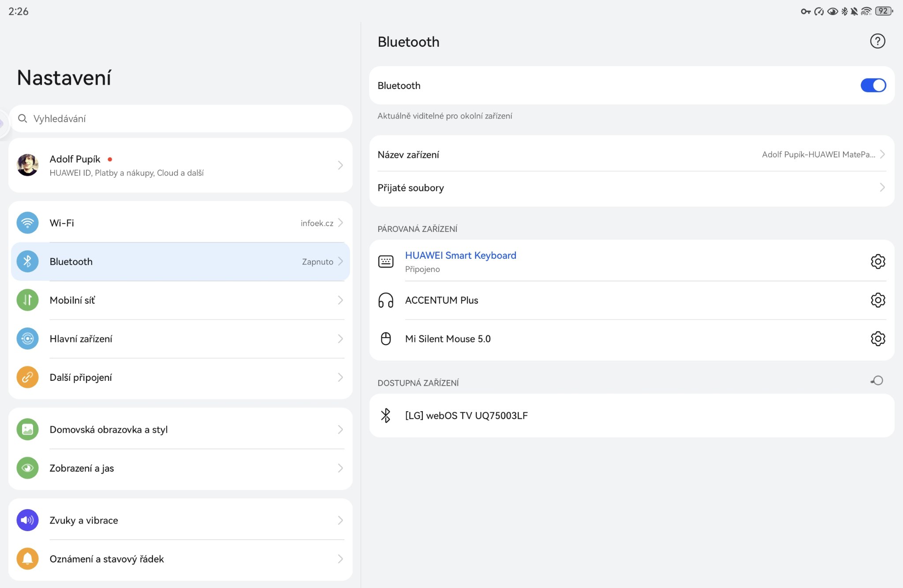The height and width of the screenshot is (588, 903).
Task: Expand the Název zařízení row chevron
Action: pos(882,154)
